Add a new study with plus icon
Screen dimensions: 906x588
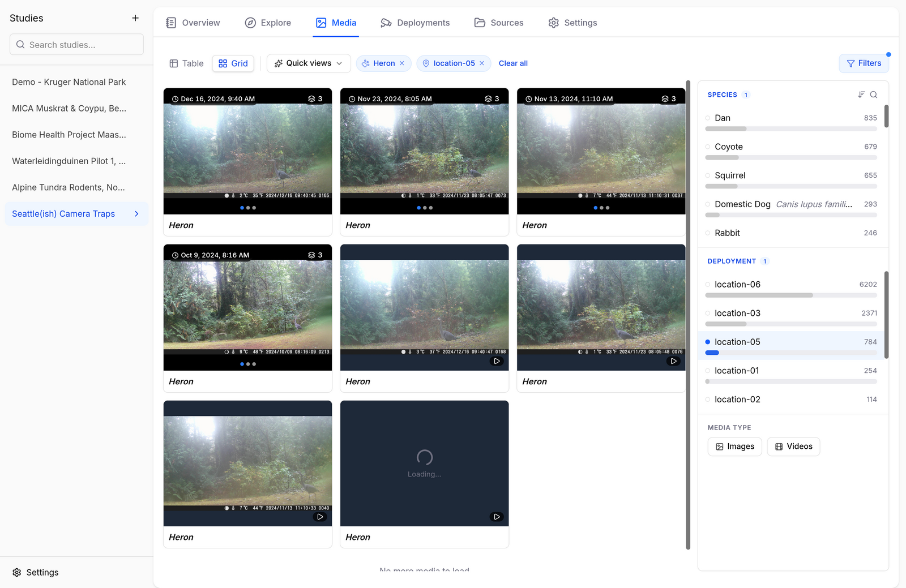tap(135, 18)
